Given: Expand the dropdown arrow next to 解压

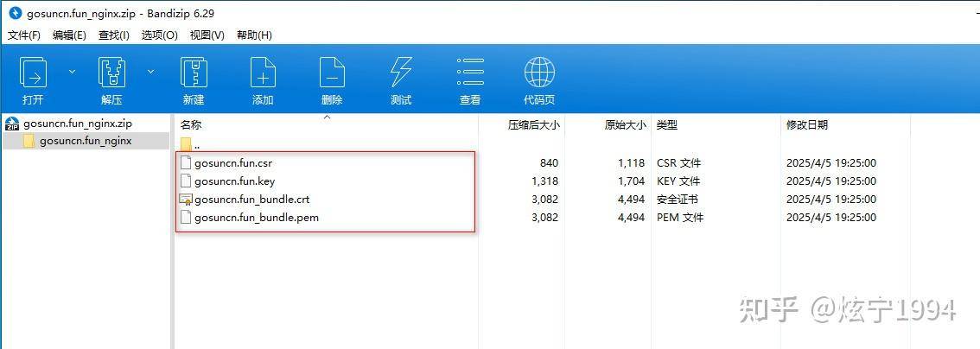Looking at the screenshot, I should [150, 72].
